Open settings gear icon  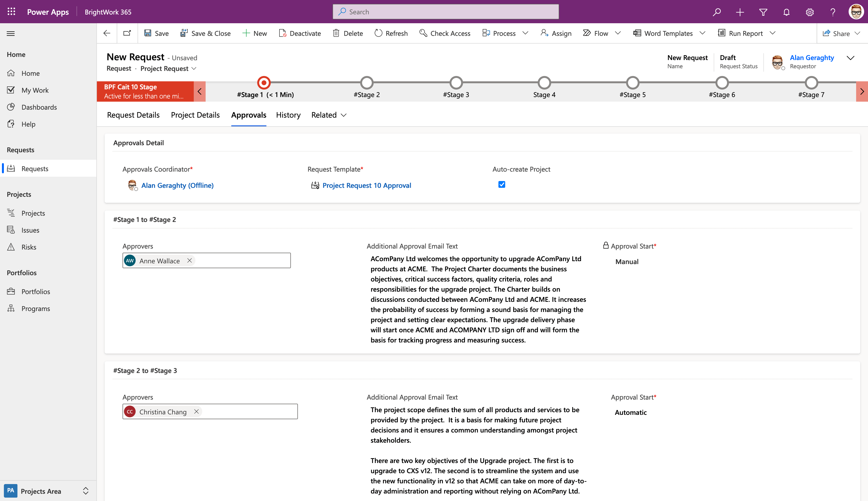(x=809, y=12)
